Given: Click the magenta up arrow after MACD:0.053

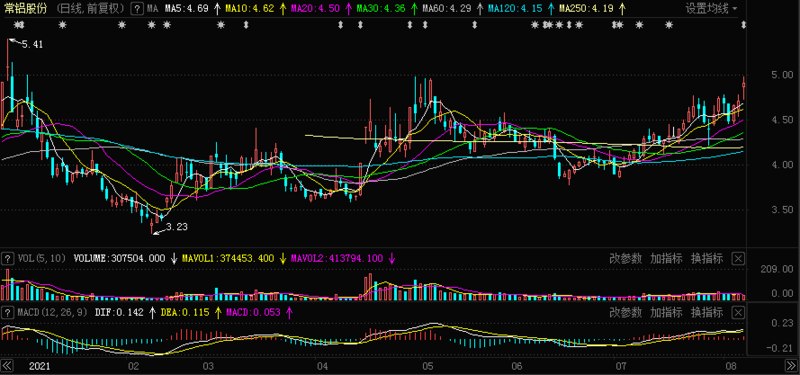Looking at the screenshot, I should (x=289, y=312).
